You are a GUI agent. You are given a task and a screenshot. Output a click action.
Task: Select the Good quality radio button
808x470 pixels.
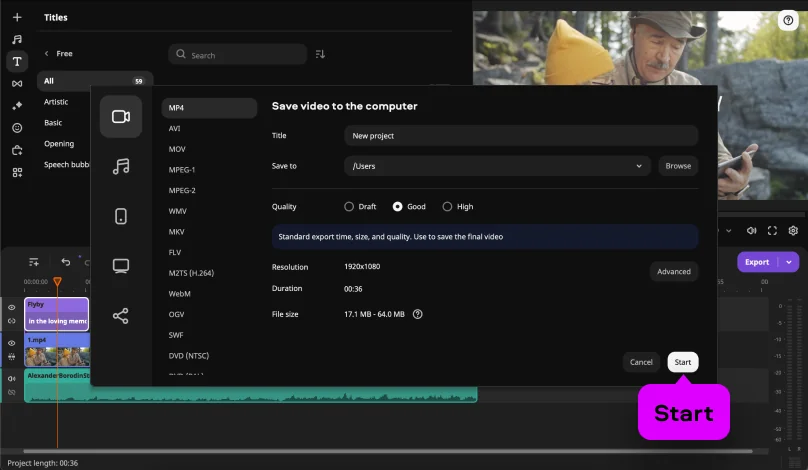[397, 206]
